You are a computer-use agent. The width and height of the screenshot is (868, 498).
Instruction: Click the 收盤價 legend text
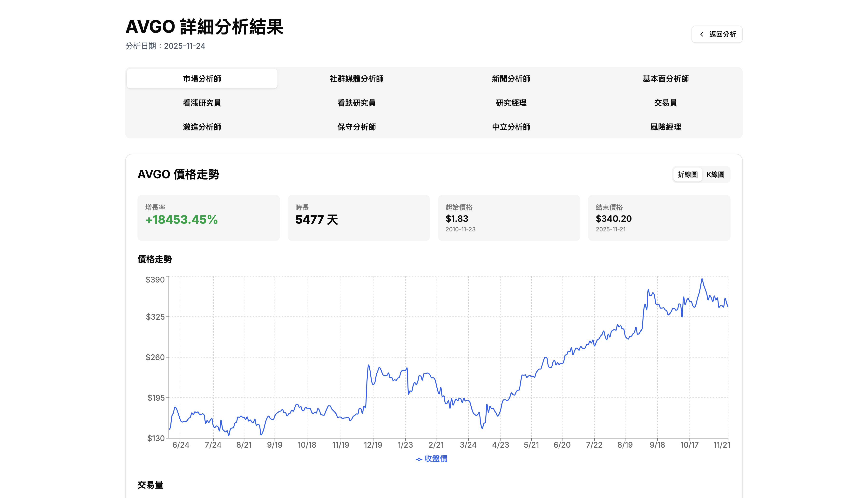436,459
